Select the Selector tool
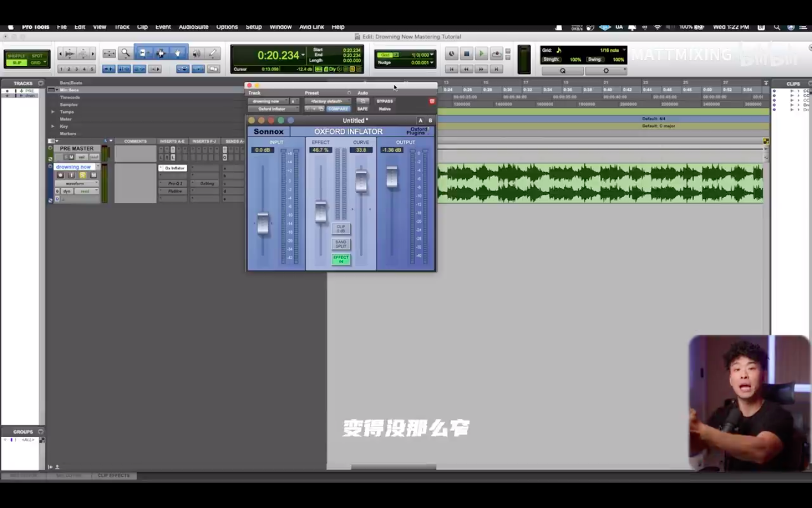This screenshot has height=508, width=812. [161, 53]
